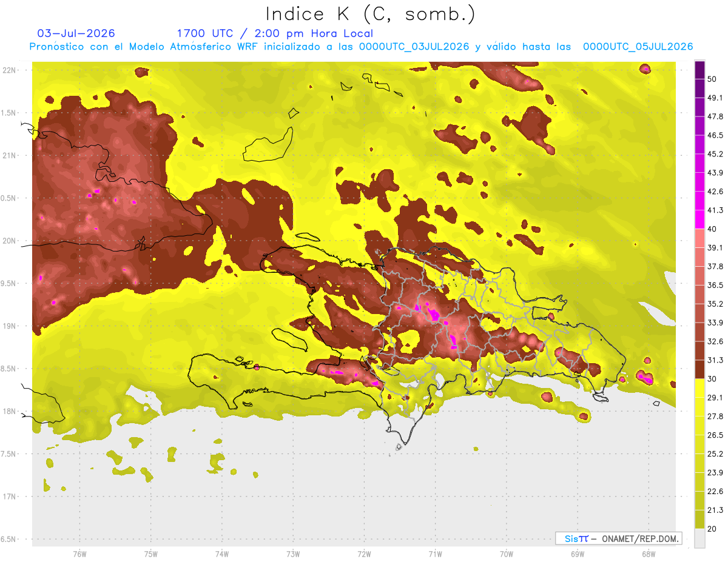
Task: Click the "22N" latitude label
Action: (x=10, y=70)
